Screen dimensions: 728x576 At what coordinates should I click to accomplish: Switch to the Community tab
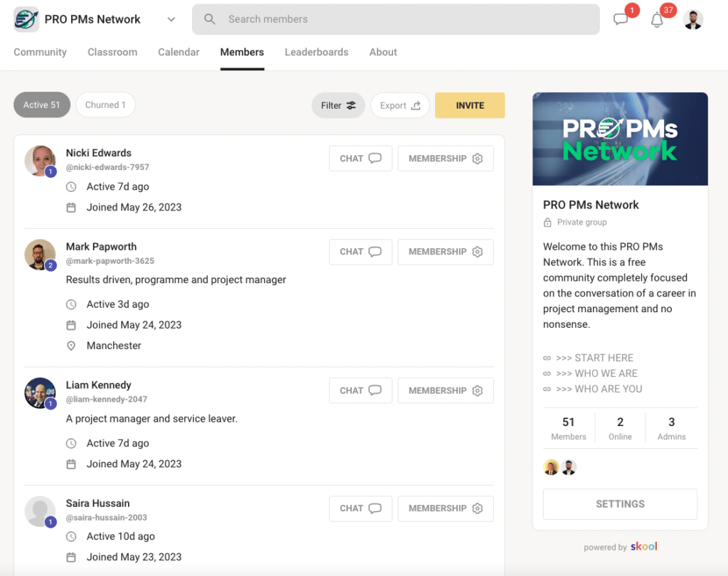(40, 52)
